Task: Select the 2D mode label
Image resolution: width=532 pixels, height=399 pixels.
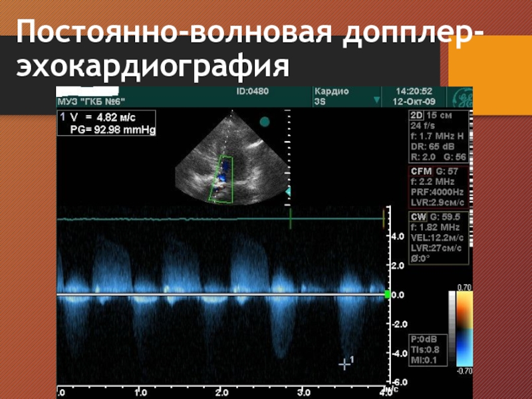Action: [416, 115]
